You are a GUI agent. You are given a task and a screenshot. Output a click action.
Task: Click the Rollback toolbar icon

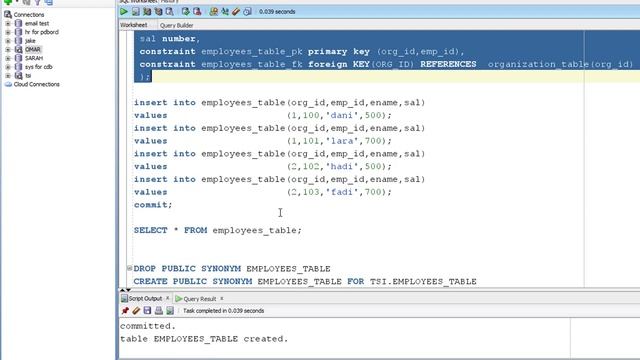197,12
